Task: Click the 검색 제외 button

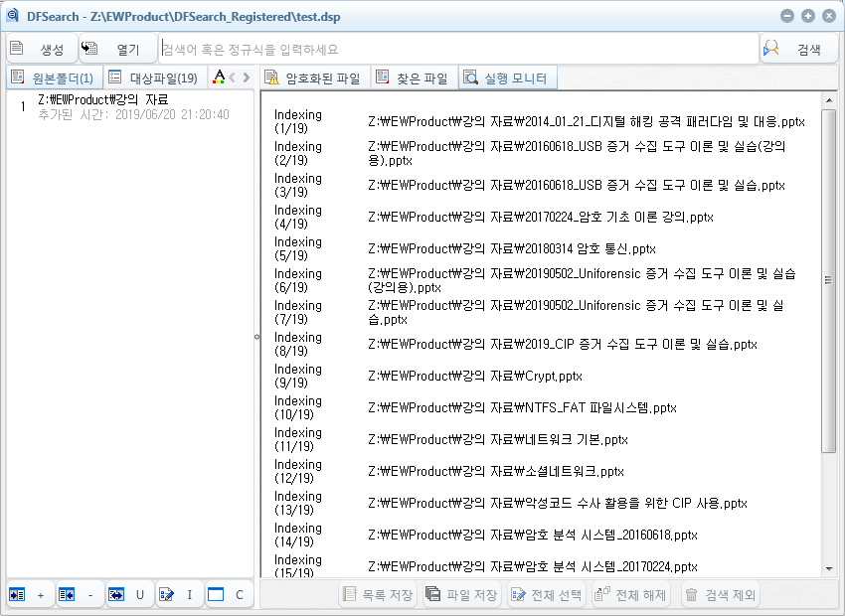Action: point(721,594)
